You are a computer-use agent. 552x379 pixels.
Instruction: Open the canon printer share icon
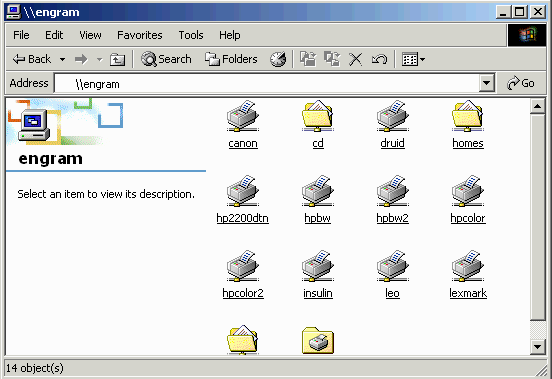[243, 116]
